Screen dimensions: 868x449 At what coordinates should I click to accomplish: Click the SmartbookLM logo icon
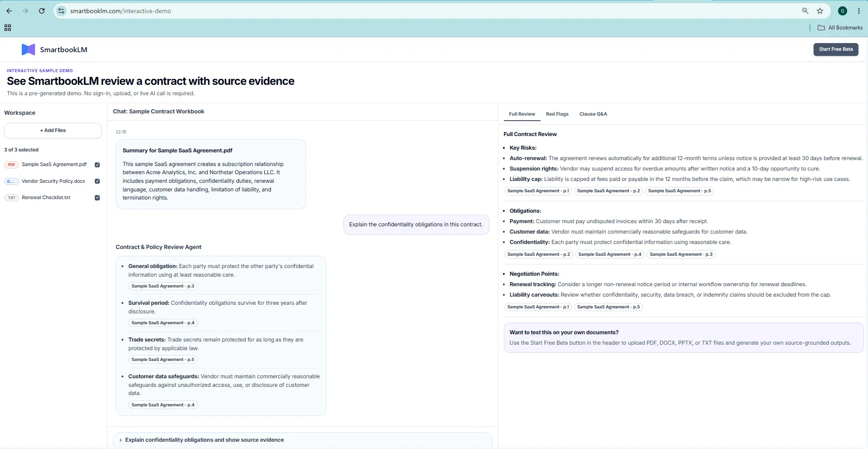pos(28,49)
